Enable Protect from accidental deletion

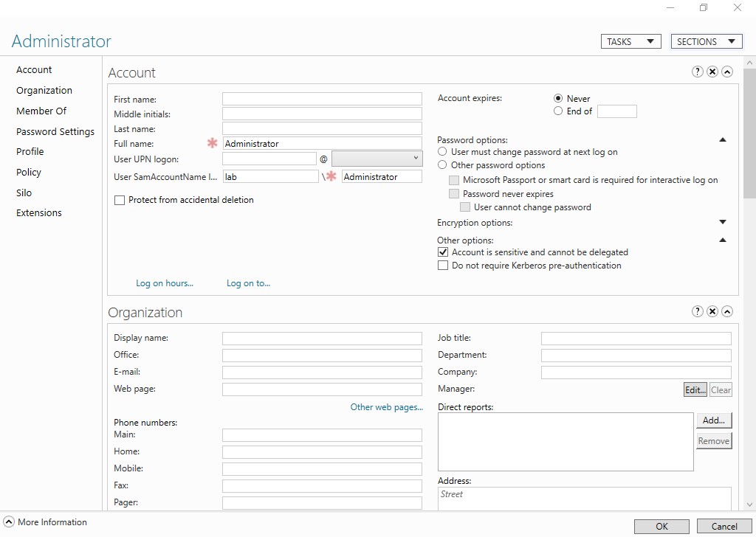click(120, 200)
